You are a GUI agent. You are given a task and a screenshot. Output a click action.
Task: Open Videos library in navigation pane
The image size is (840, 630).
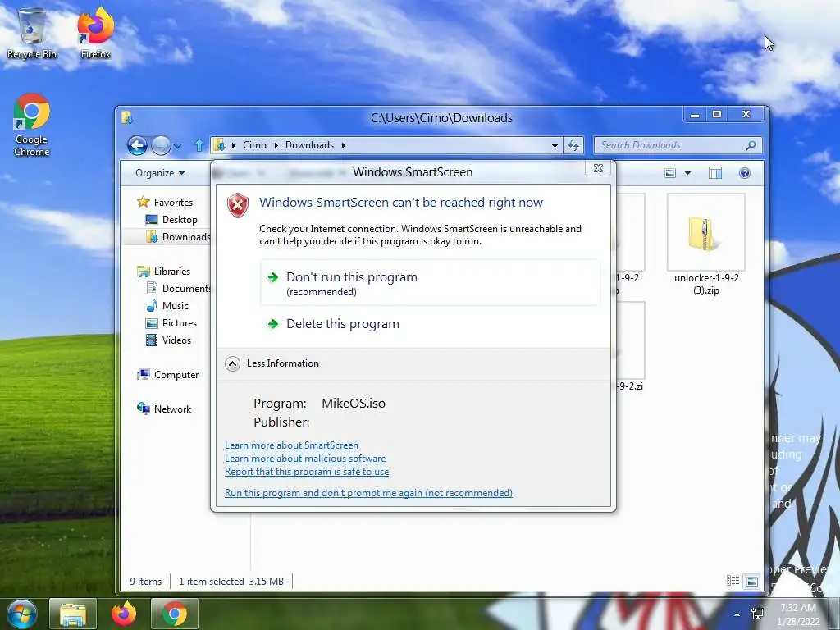pyautogui.click(x=169, y=340)
